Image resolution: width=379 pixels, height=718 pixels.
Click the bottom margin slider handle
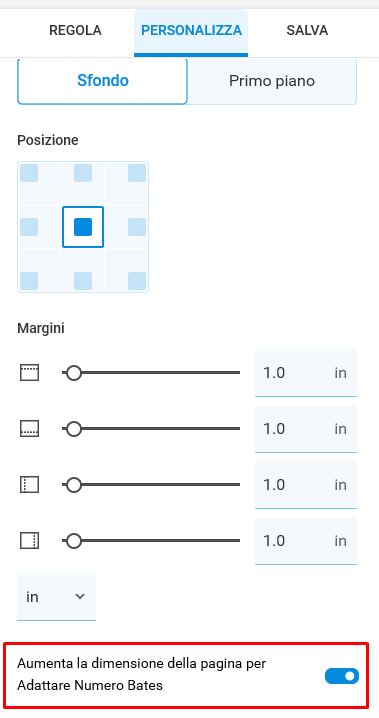tap(73, 429)
